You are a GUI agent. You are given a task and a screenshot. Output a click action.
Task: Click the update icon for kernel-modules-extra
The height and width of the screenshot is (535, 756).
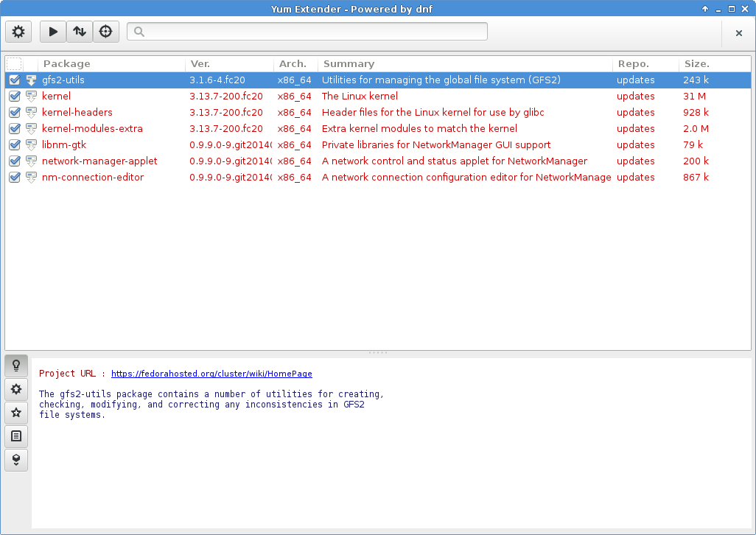point(32,129)
